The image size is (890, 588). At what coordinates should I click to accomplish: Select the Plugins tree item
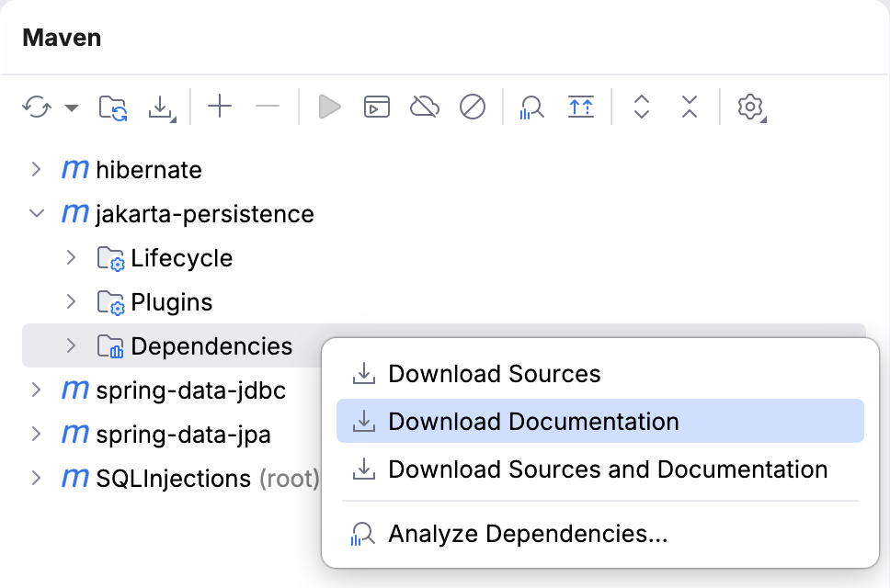pyautogui.click(x=444, y=302)
